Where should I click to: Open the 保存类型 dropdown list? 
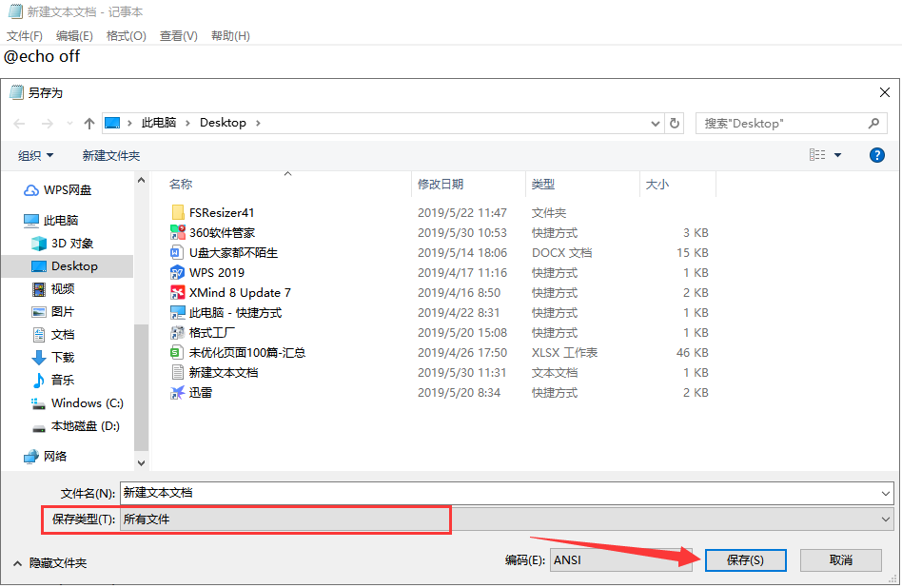(x=506, y=519)
